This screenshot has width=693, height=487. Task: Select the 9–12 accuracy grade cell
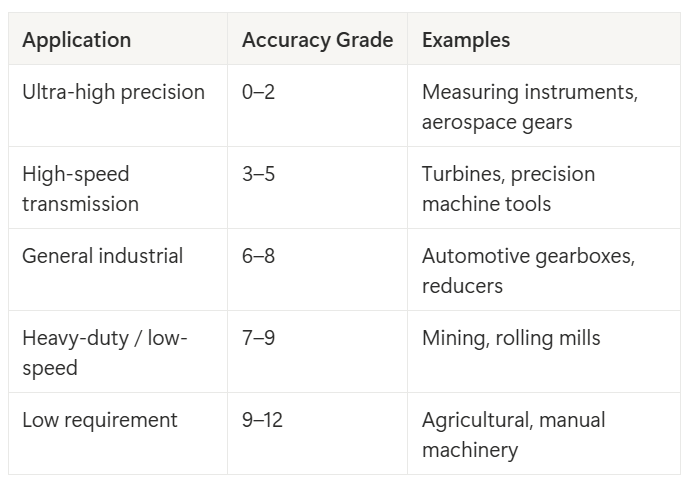coord(262,420)
